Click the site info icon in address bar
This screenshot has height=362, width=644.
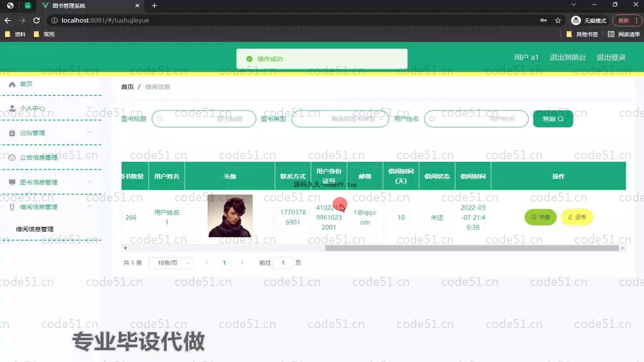[54, 20]
